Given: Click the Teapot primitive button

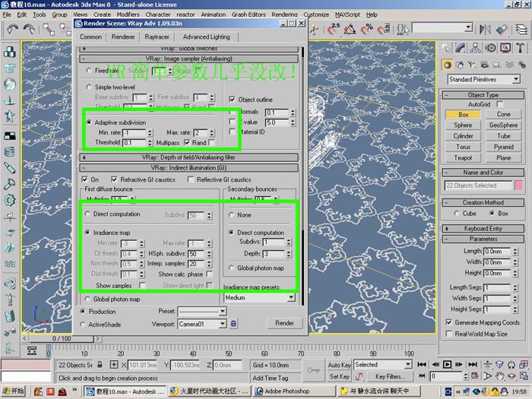Looking at the screenshot, I should pos(463,158).
